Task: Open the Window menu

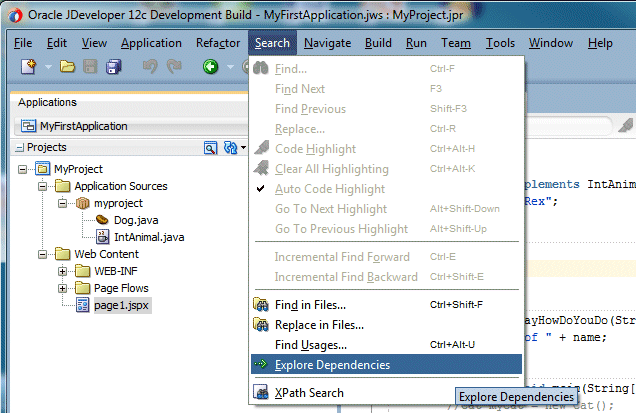Action: [x=550, y=43]
